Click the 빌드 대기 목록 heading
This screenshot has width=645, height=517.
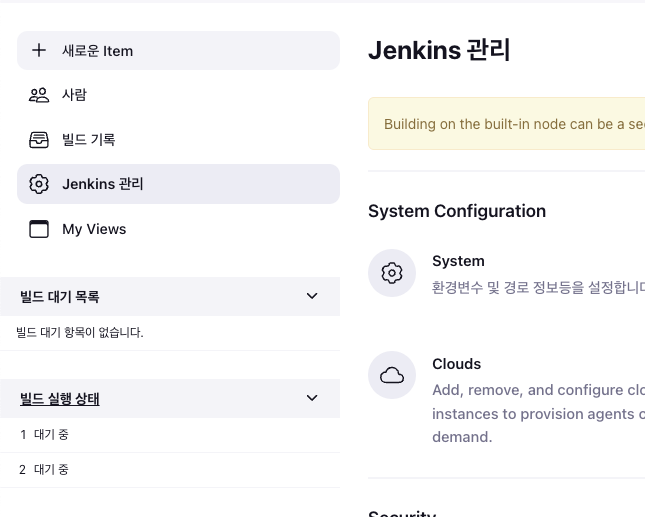pos(60,297)
